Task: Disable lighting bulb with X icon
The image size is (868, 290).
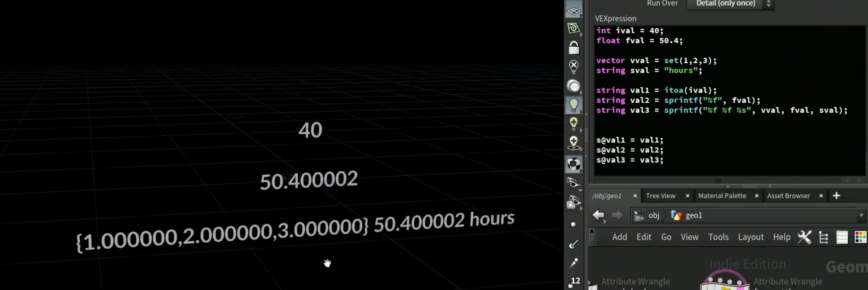Action: [x=574, y=67]
